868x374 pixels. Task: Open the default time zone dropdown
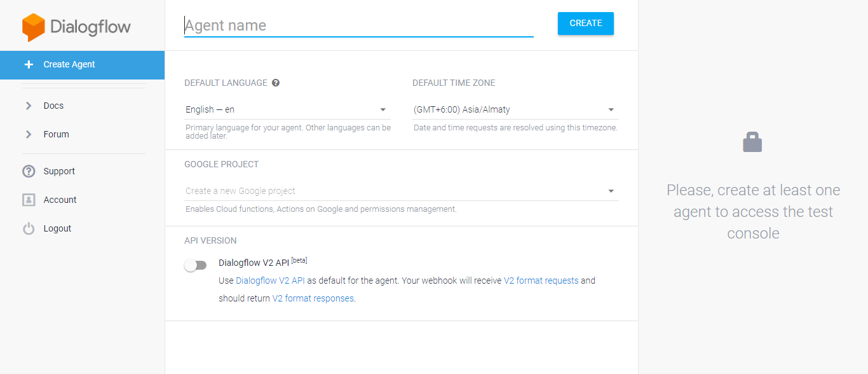[515, 109]
